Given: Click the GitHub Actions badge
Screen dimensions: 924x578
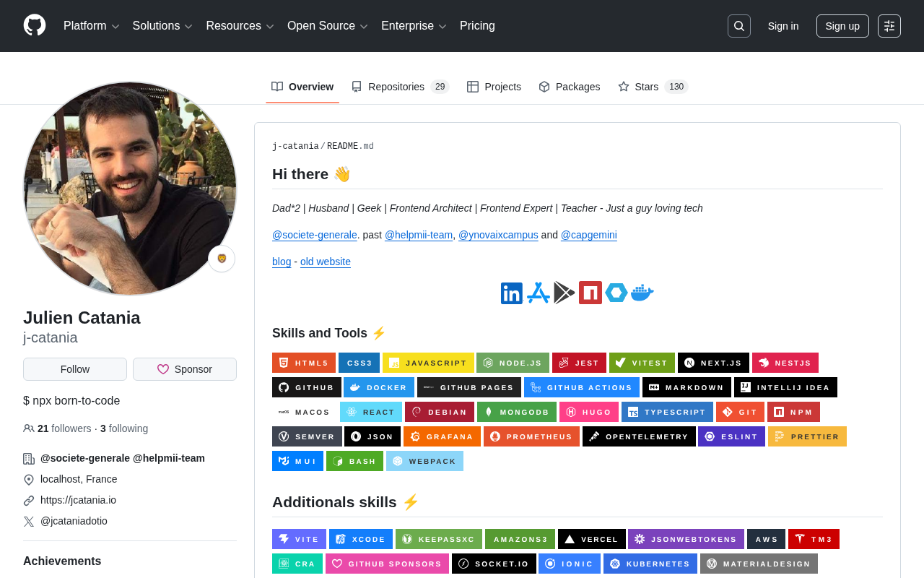Looking at the screenshot, I should click(x=582, y=387).
